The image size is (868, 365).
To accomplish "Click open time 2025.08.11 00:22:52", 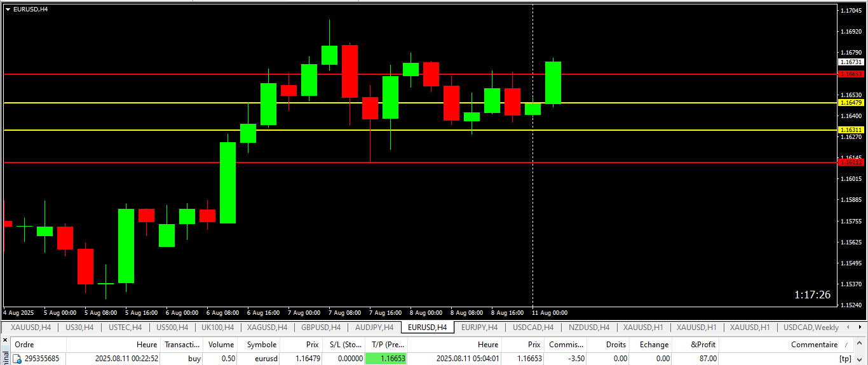I will click(x=126, y=359).
